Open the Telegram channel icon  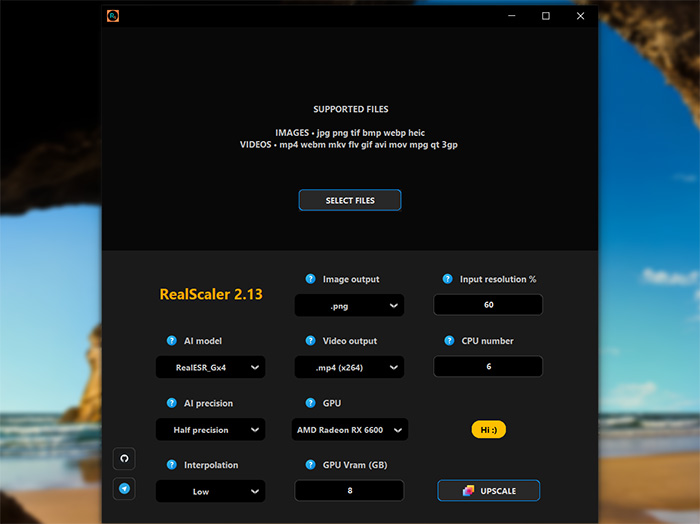click(125, 489)
